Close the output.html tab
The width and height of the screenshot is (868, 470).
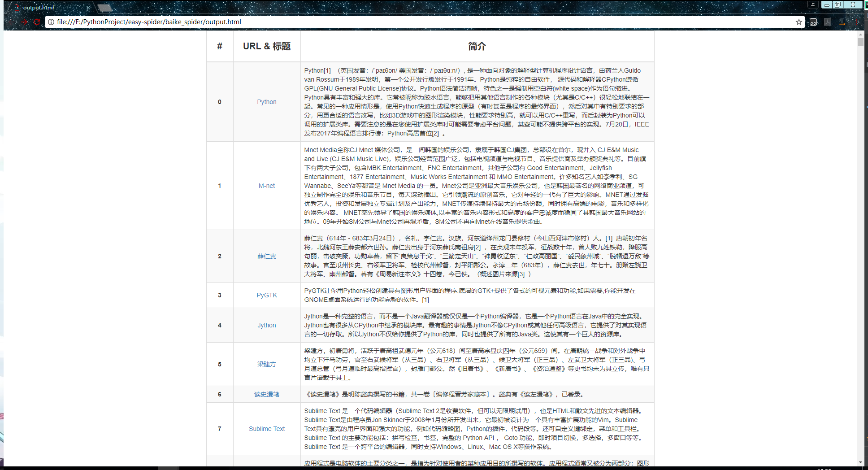click(89, 8)
